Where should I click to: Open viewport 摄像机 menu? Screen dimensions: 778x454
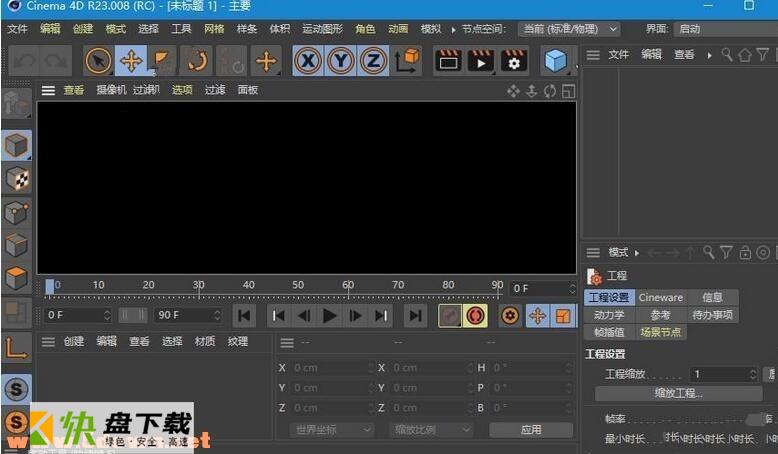coord(111,90)
